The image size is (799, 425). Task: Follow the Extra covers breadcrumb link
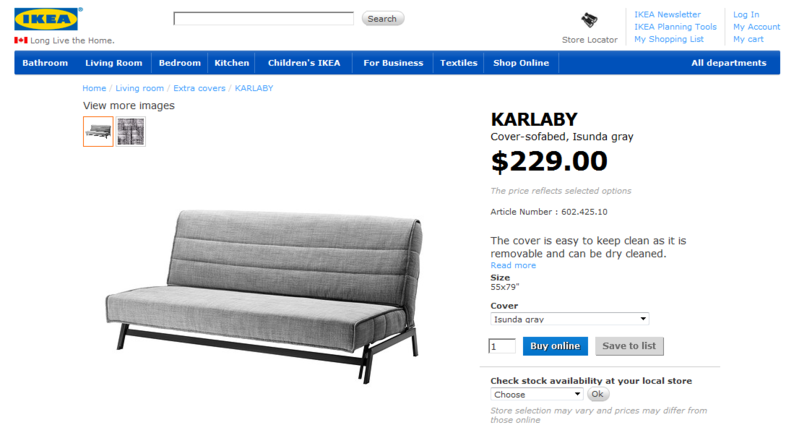(x=199, y=88)
